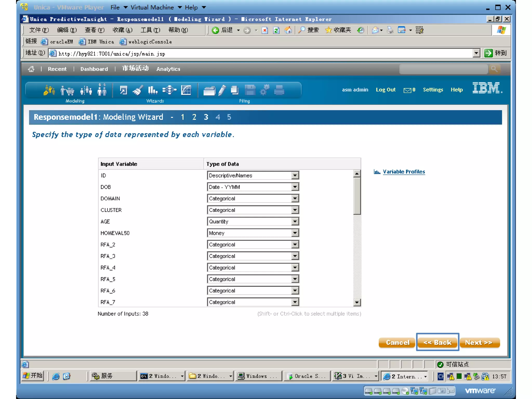Click the shopping cart modeling icon

click(x=67, y=91)
